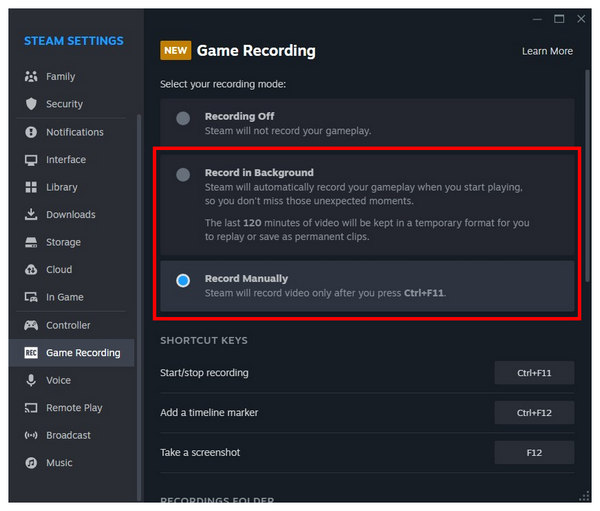Select the Record in Background radio button

183,175
